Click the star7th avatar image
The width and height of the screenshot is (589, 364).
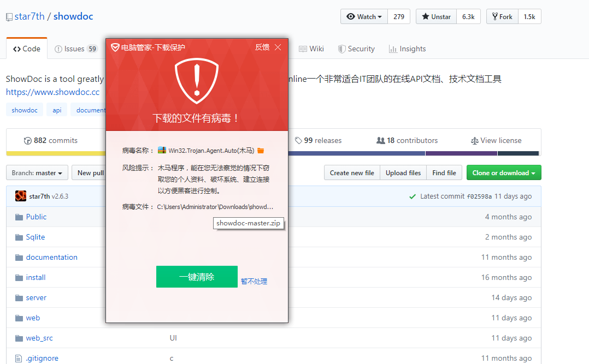tap(21, 196)
